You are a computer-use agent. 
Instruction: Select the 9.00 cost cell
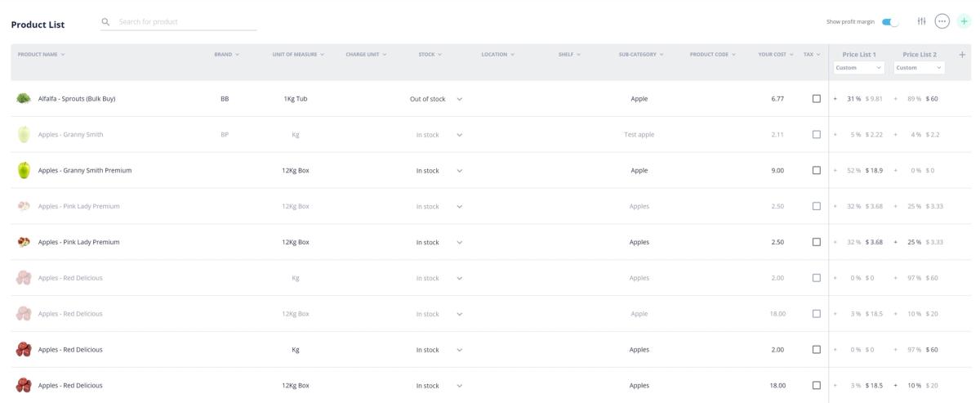click(777, 171)
